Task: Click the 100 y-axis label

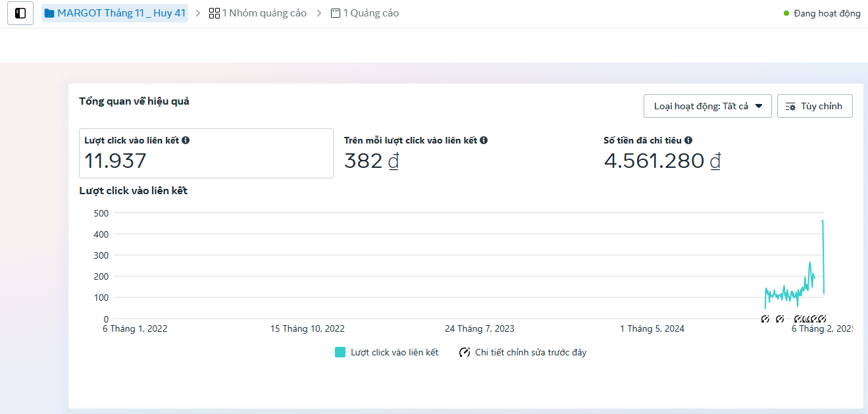Action: tap(101, 298)
